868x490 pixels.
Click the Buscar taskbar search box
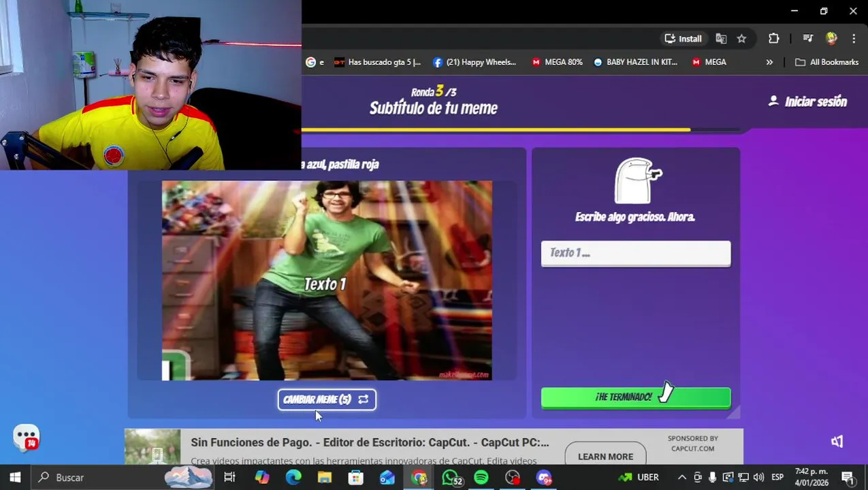click(x=123, y=478)
